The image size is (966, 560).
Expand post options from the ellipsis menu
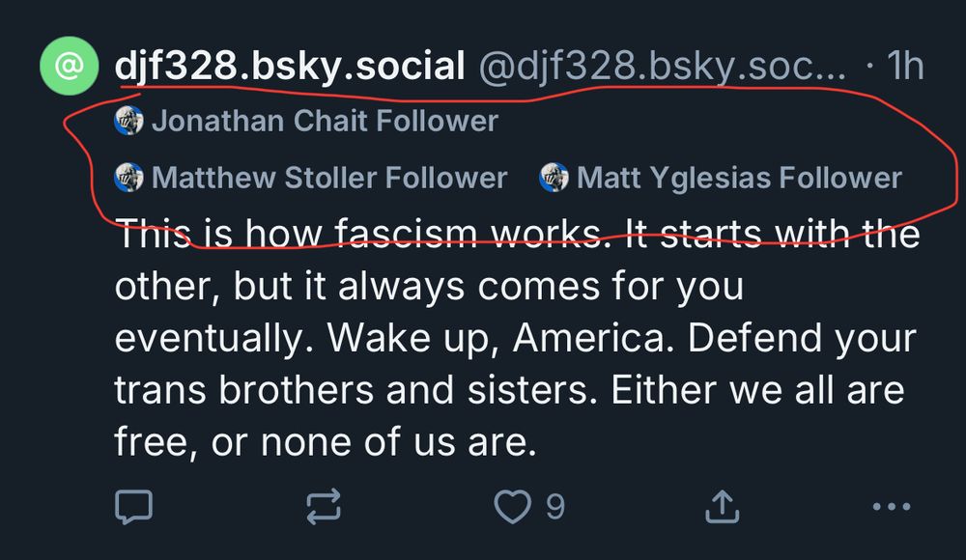890,504
